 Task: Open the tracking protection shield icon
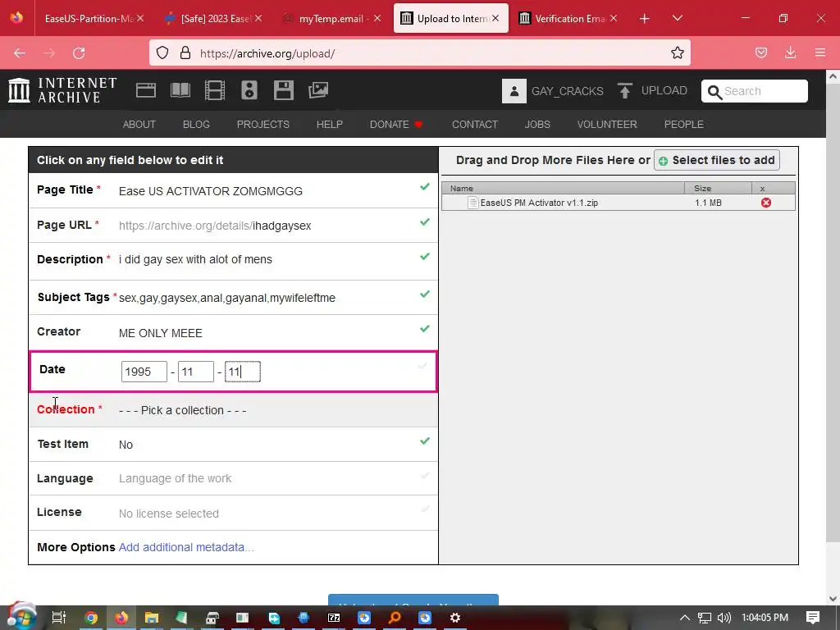162,53
